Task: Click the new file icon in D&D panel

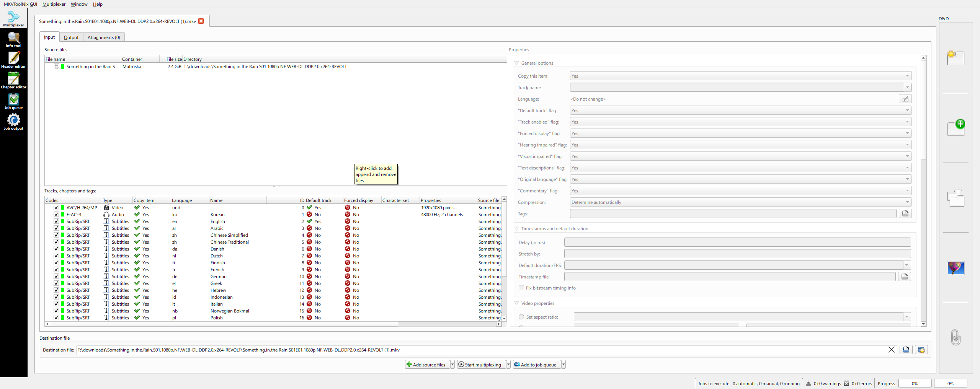Action: click(x=955, y=58)
